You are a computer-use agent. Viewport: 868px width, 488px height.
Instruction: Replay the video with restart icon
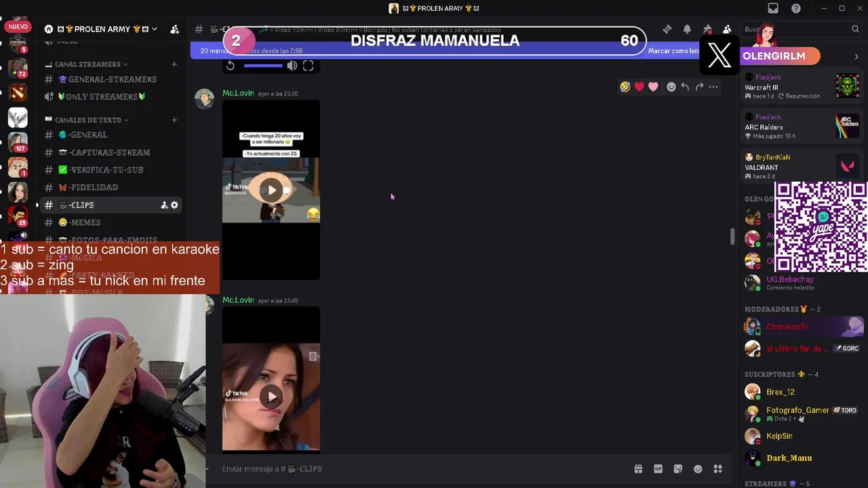click(231, 66)
